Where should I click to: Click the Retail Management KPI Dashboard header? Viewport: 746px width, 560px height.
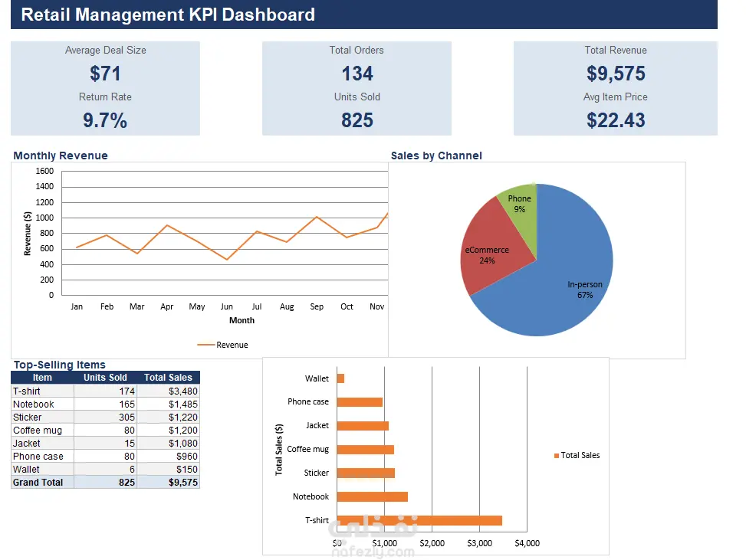pyautogui.click(x=168, y=15)
